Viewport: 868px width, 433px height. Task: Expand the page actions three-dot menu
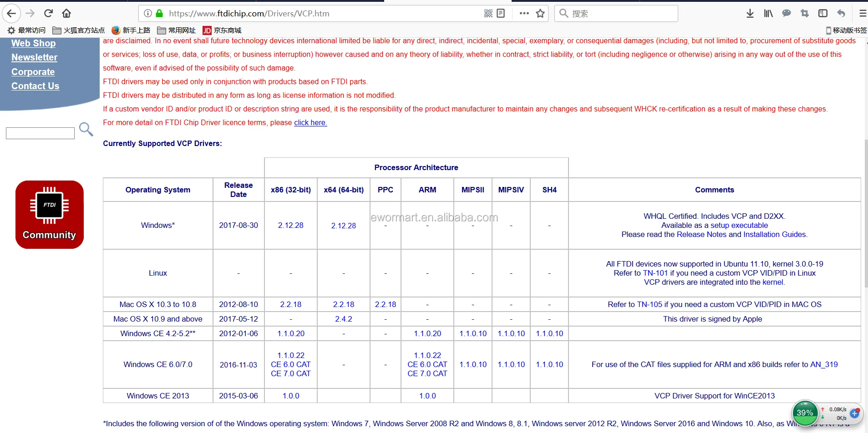point(524,13)
